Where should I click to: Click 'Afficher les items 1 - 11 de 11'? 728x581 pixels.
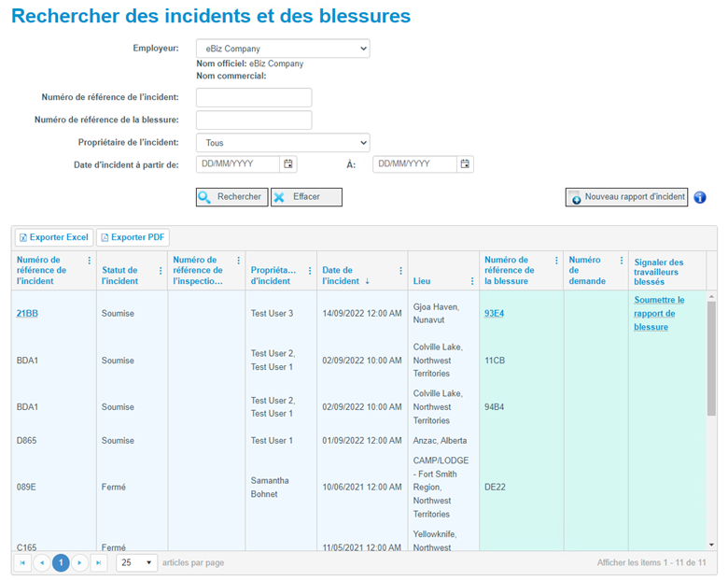coord(651,563)
